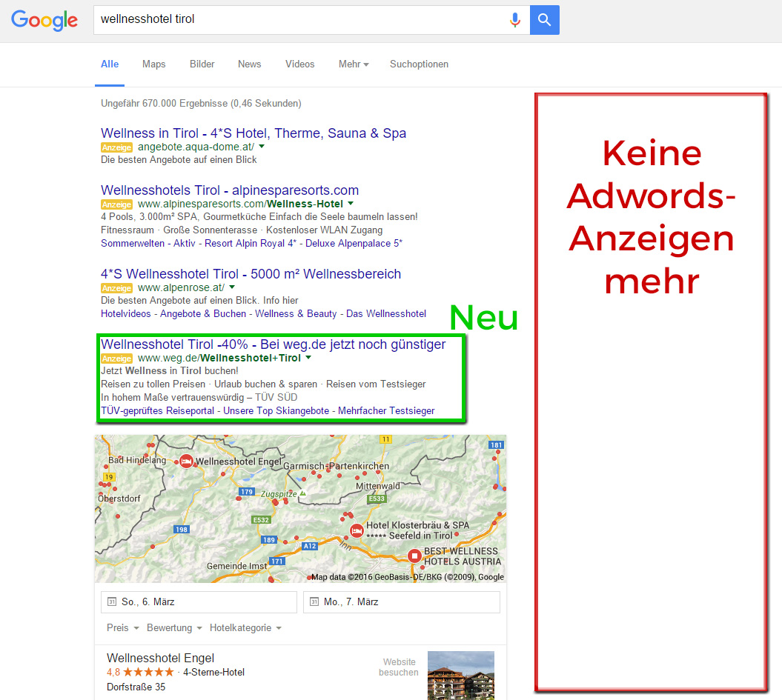The image size is (782, 700).
Task: Expand the Mehr dropdown menu
Action: coord(354,64)
